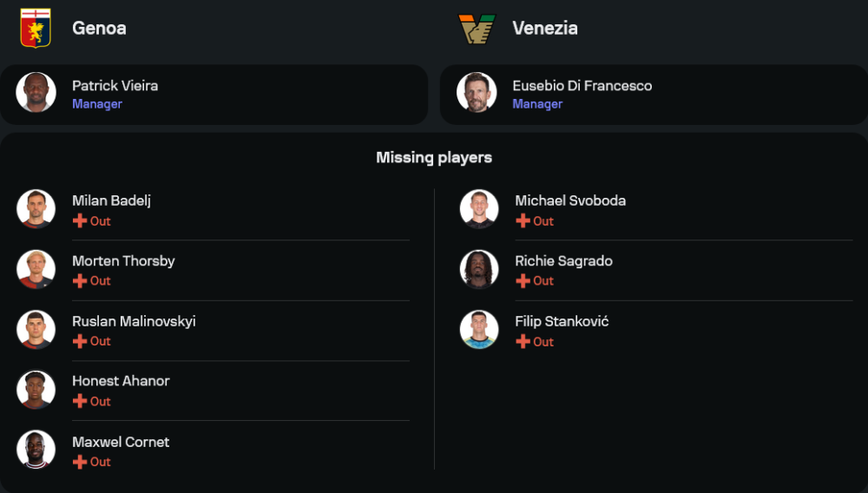Image resolution: width=868 pixels, height=493 pixels.
Task: Click the injury cross icon under Michael Svoboda
Action: pyautogui.click(x=523, y=221)
